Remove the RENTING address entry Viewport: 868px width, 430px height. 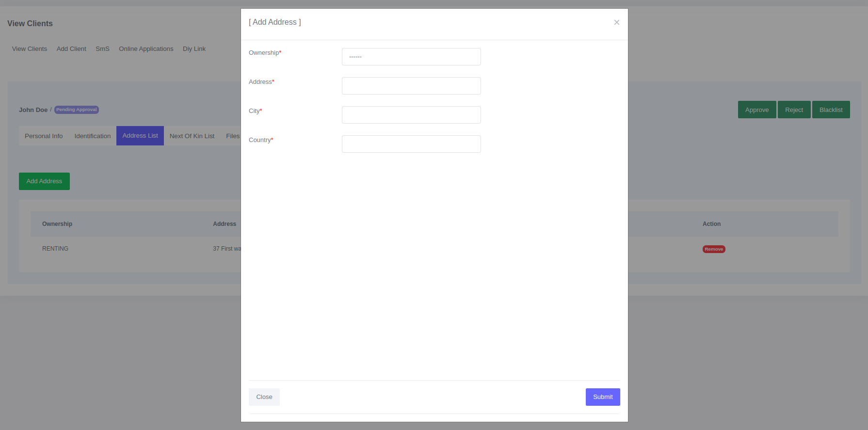point(714,249)
